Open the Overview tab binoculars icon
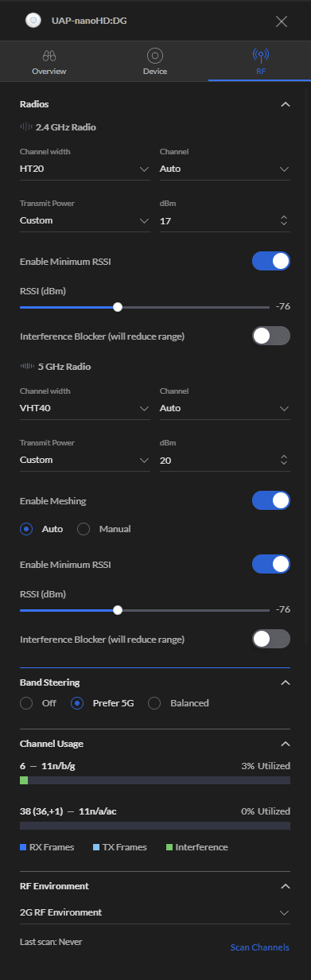The image size is (311, 980). click(49, 56)
